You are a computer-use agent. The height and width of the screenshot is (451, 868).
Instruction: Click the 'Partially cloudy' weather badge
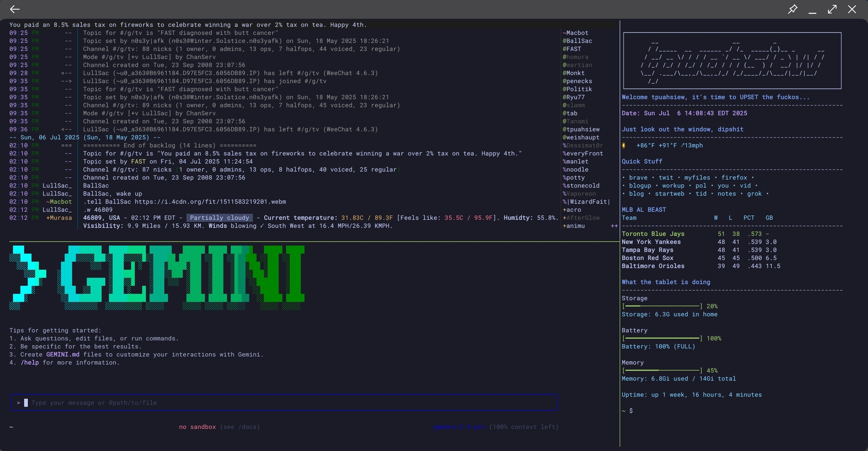pos(219,218)
